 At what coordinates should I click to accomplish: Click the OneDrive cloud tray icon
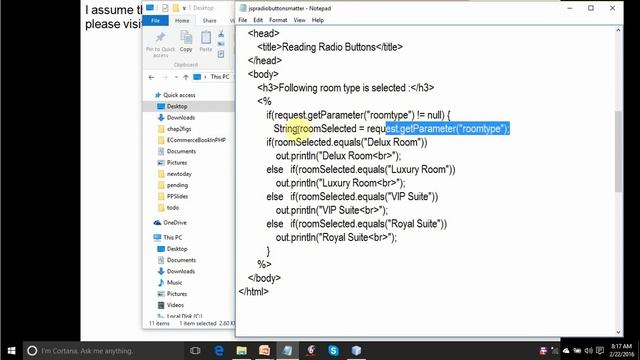(x=566, y=351)
